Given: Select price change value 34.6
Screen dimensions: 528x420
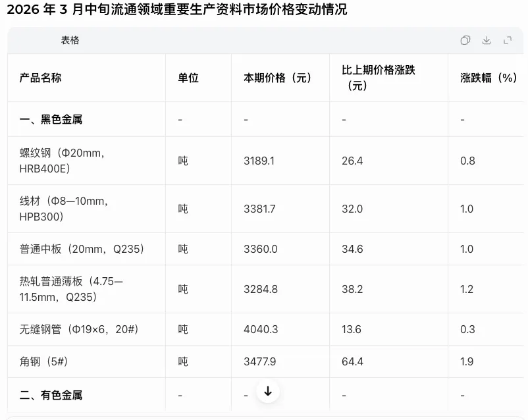Looking at the screenshot, I should coord(352,249).
